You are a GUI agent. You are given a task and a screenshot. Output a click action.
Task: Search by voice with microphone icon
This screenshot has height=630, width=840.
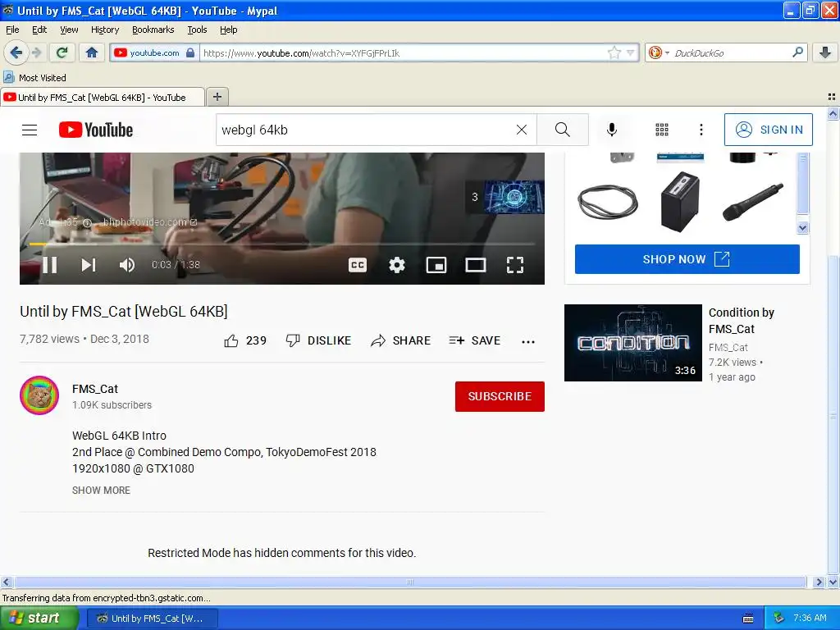point(611,130)
